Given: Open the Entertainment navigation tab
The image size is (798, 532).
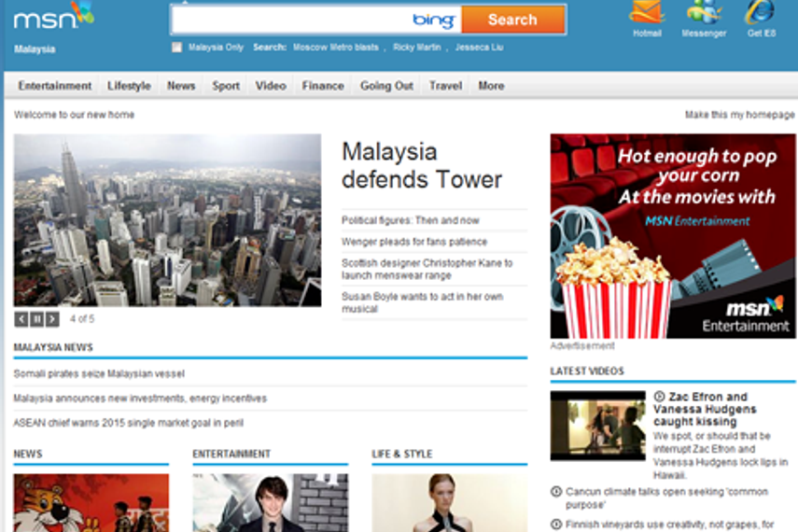Looking at the screenshot, I should (55, 86).
